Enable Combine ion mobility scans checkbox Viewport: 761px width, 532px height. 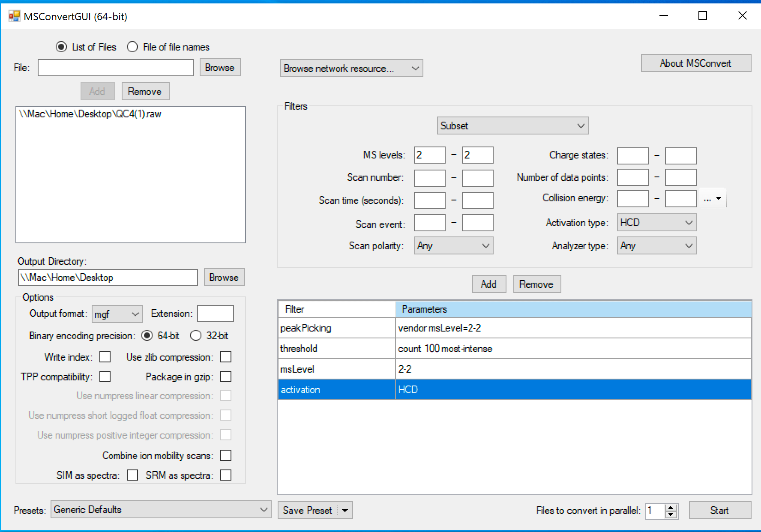[226, 455]
